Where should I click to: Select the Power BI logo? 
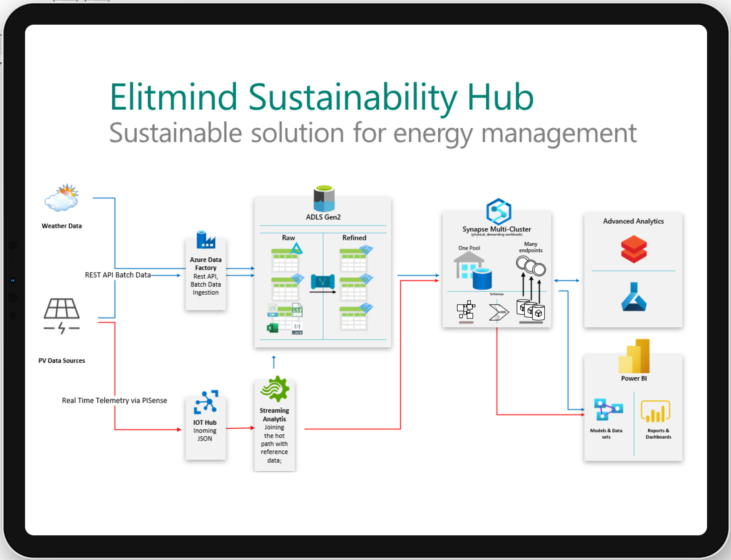(634, 356)
